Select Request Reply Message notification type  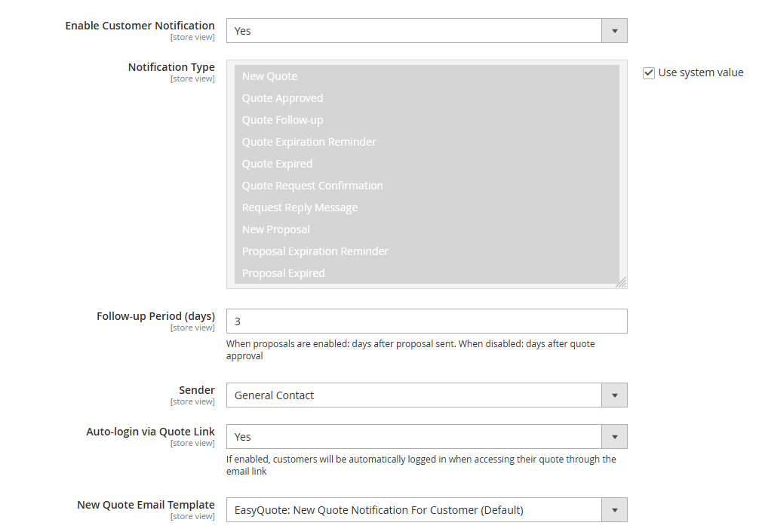[300, 207]
